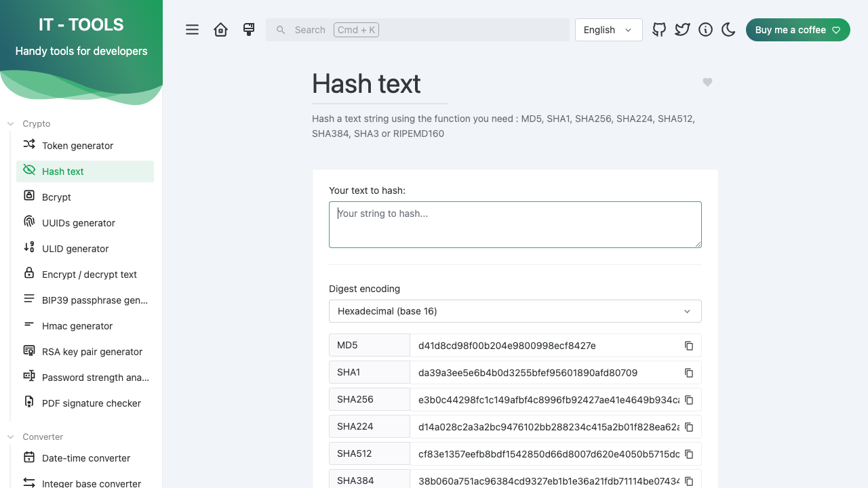The height and width of the screenshot is (488, 868).
Task: Click the IT - TOOLS title link
Action: click(x=81, y=25)
